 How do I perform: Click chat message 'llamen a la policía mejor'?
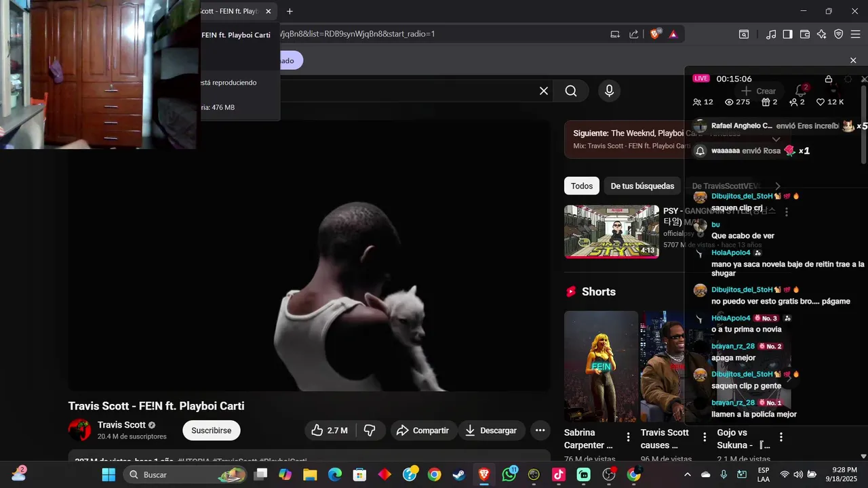tap(754, 414)
